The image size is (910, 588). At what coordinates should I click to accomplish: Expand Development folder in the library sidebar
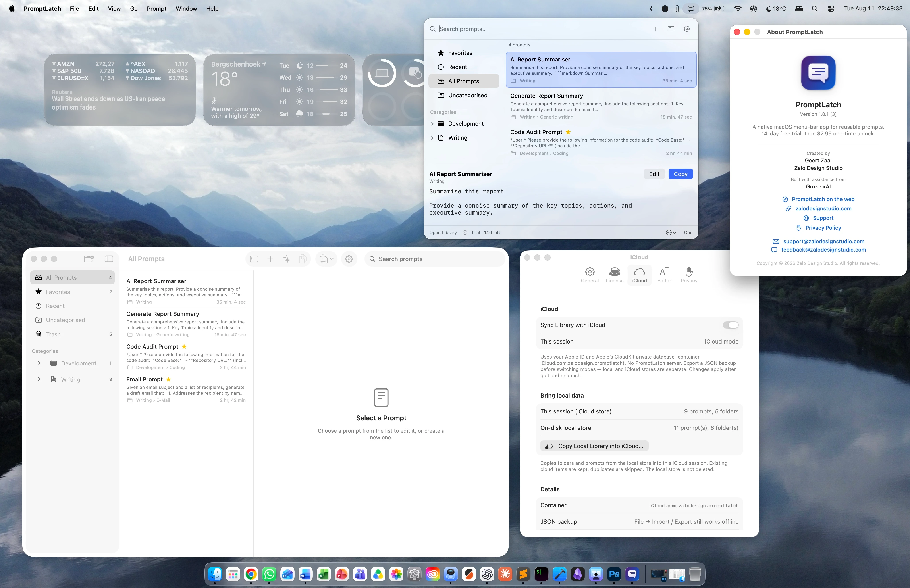pos(39,363)
